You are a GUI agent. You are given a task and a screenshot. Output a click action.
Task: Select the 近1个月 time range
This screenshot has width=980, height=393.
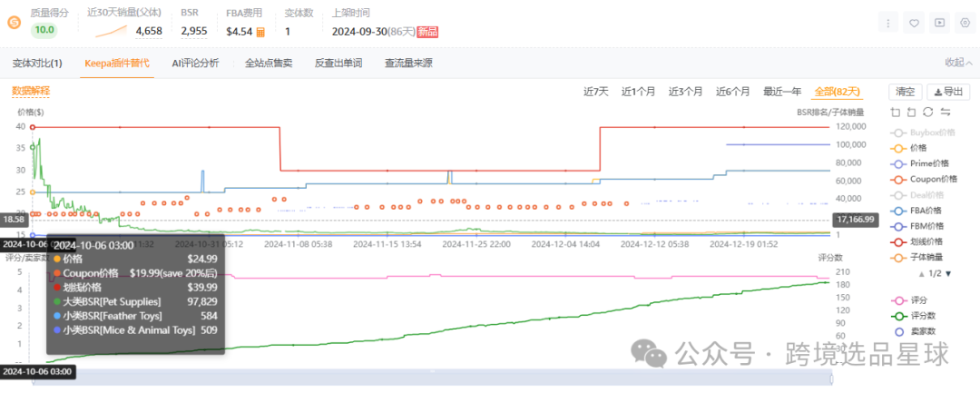click(x=638, y=92)
